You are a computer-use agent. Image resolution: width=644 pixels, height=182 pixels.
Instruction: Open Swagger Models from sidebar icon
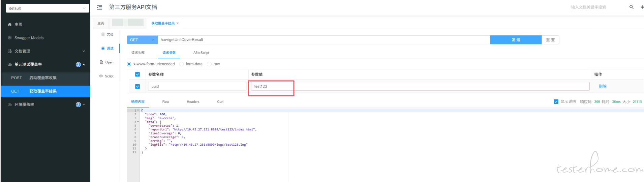click(x=10, y=38)
